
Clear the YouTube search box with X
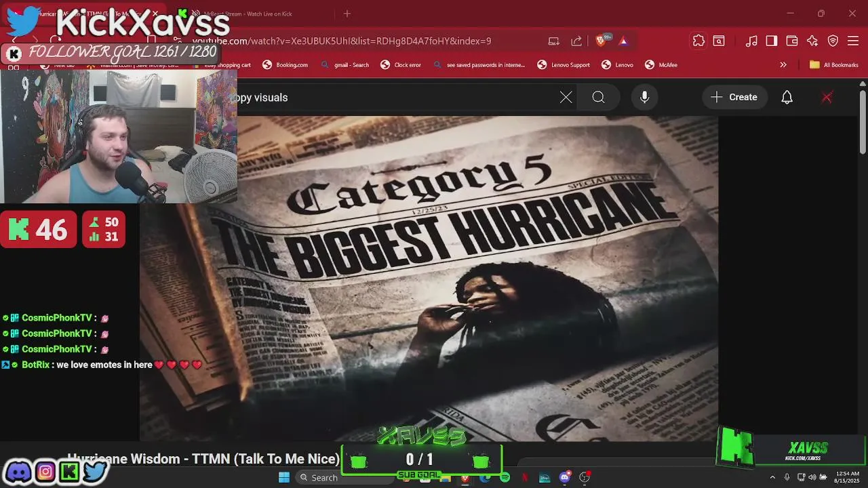(x=566, y=98)
